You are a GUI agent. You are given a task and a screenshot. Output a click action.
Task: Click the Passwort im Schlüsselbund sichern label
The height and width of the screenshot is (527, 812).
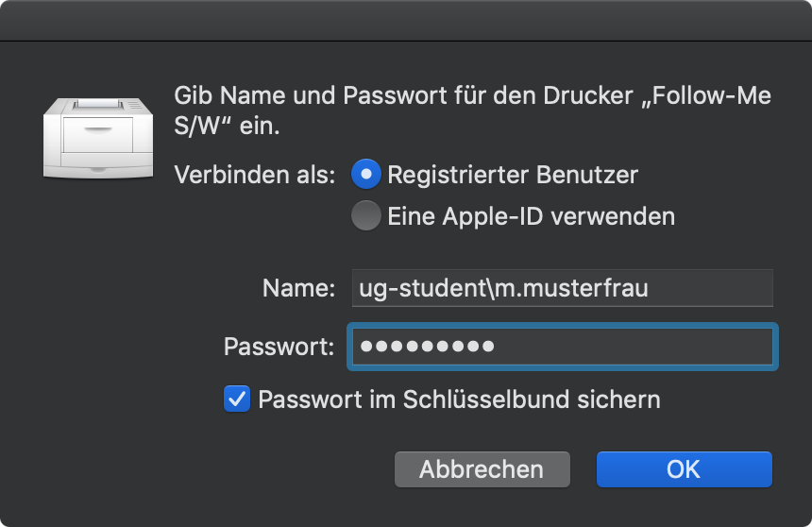pyautogui.click(x=459, y=399)
